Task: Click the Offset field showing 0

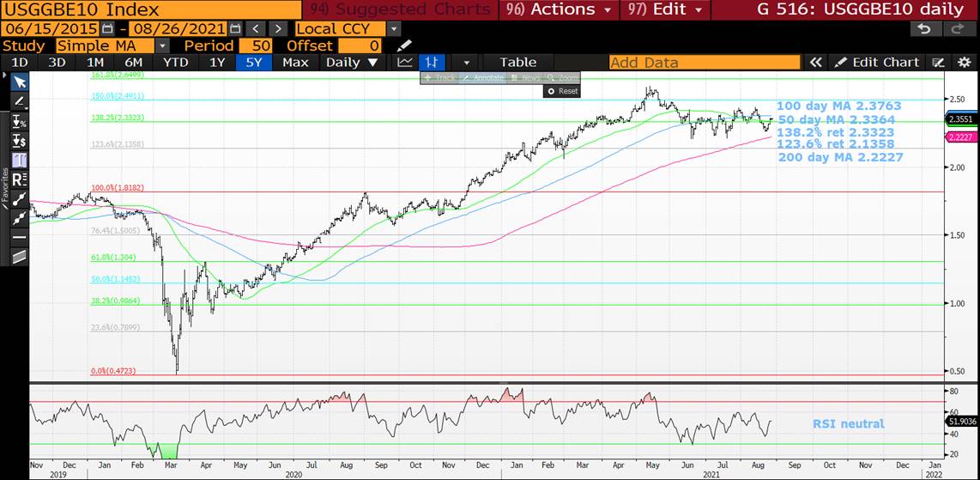Action: pos(360,46)
